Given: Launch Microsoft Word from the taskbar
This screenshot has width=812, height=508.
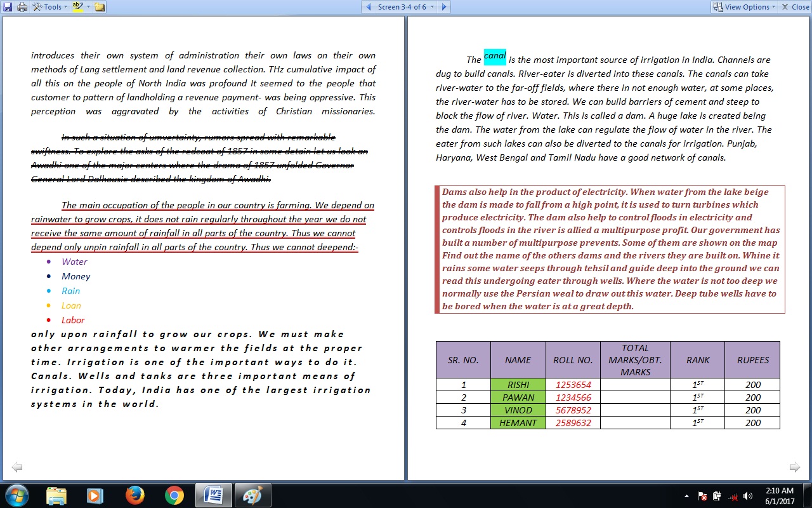Looking at the screenshot, I should (214, 495).
